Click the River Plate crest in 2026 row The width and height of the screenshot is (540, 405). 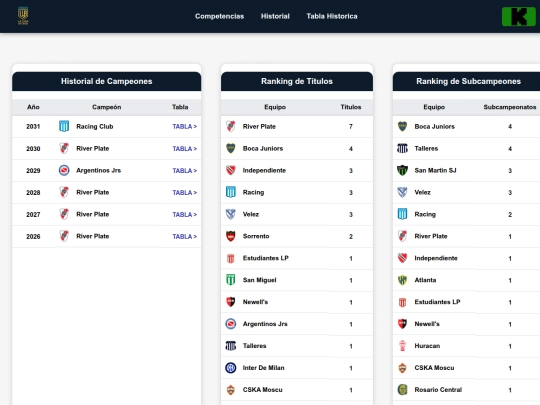[x=64, y=236]
